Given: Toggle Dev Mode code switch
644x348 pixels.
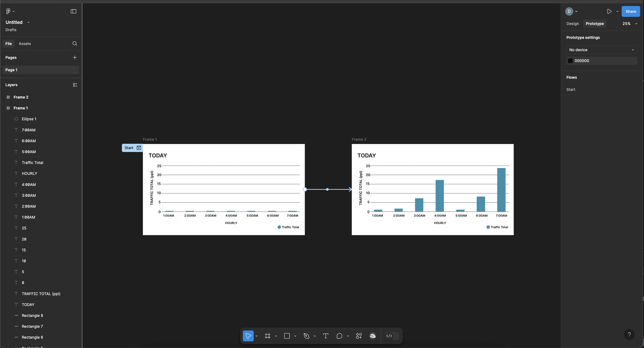Looking at the screenshot, I should (x=392, y=336).
